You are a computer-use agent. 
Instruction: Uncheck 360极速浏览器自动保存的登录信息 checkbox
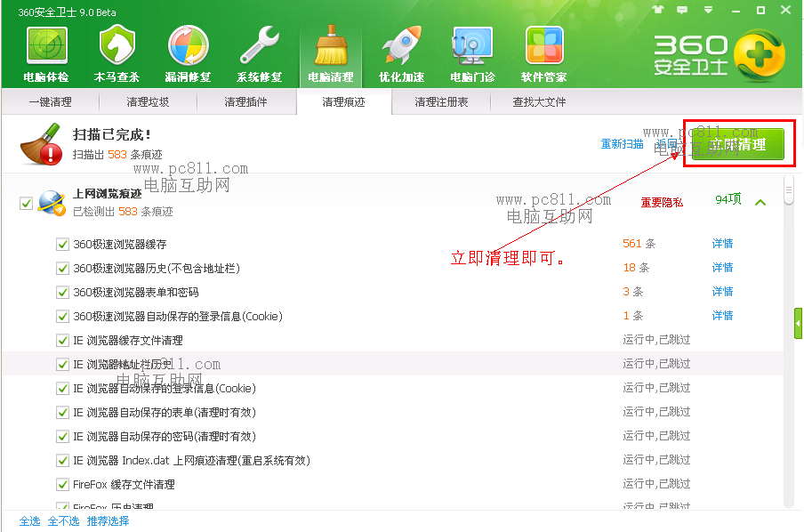62,316
